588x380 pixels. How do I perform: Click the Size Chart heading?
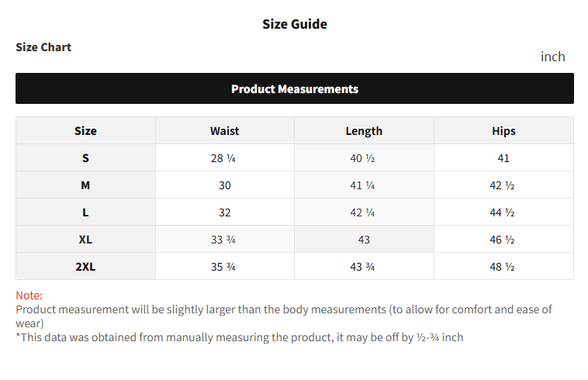tap(43, 47)
